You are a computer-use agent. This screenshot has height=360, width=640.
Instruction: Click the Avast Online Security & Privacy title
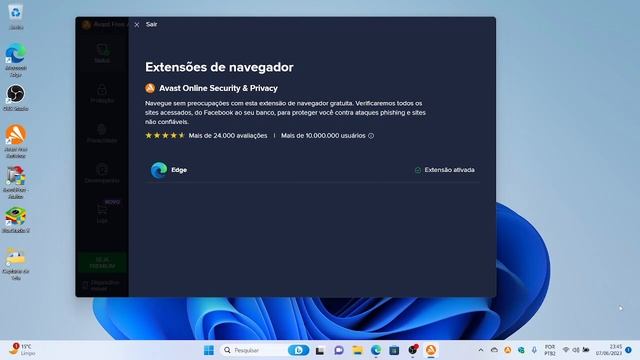coord(218,88)
